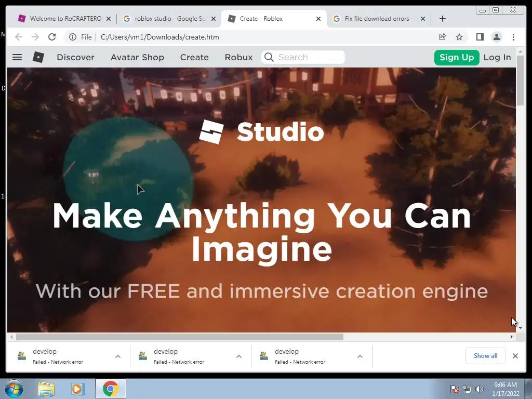Click the green Sign Up button
Image resolution: width=532 pixels, height=399 pixels.
457,57
